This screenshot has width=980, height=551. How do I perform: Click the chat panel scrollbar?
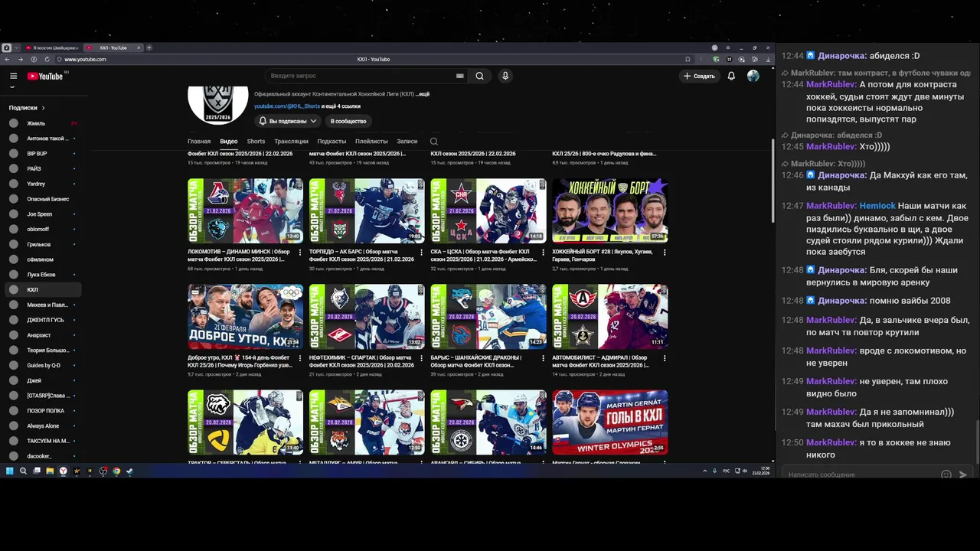coord(976,441)
